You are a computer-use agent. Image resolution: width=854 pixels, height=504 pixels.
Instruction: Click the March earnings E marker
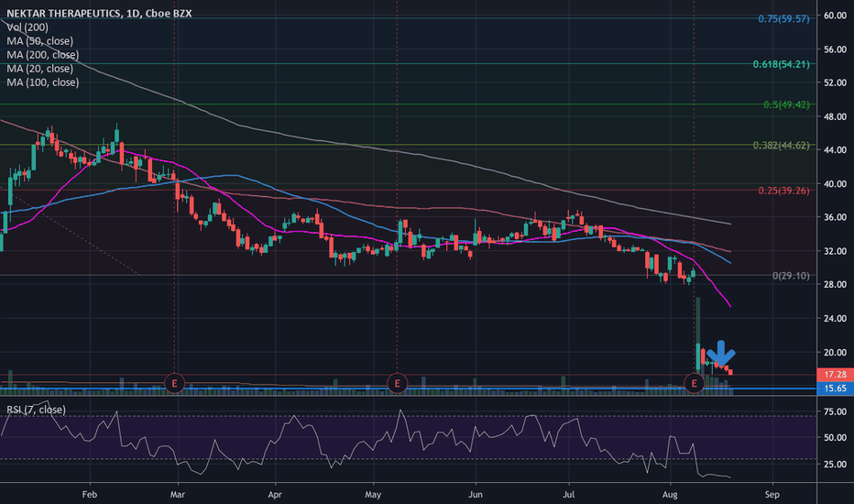click(174, 384)
